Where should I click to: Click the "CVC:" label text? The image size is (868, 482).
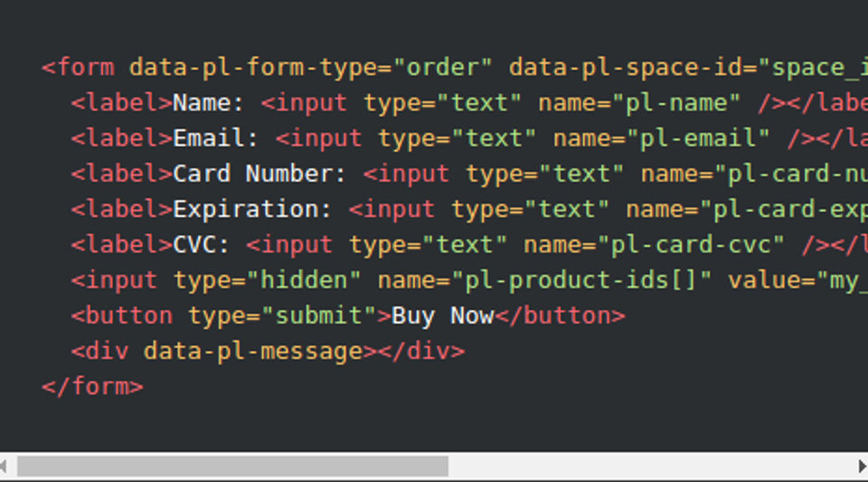tap(201, 244)
